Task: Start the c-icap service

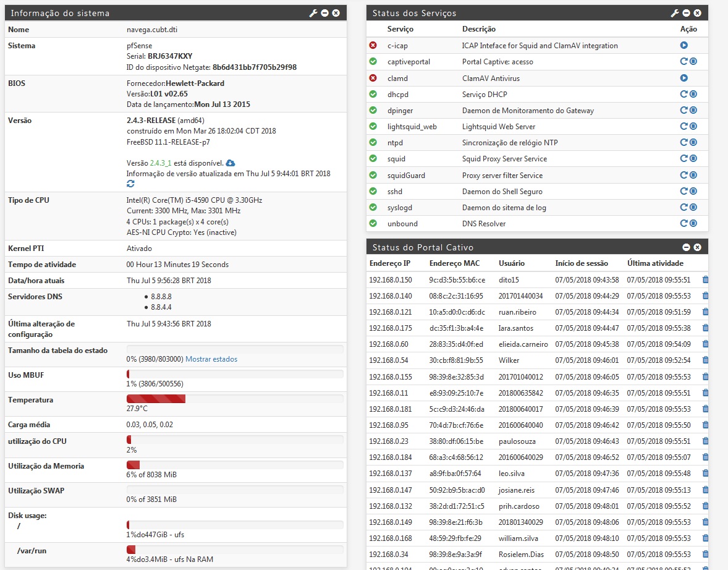Action: coord(684,46)
